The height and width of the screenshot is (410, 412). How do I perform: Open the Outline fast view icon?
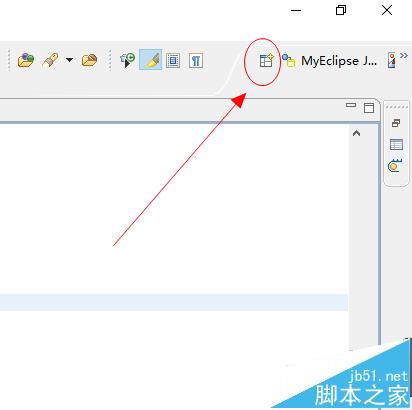[x=396, y=144]
